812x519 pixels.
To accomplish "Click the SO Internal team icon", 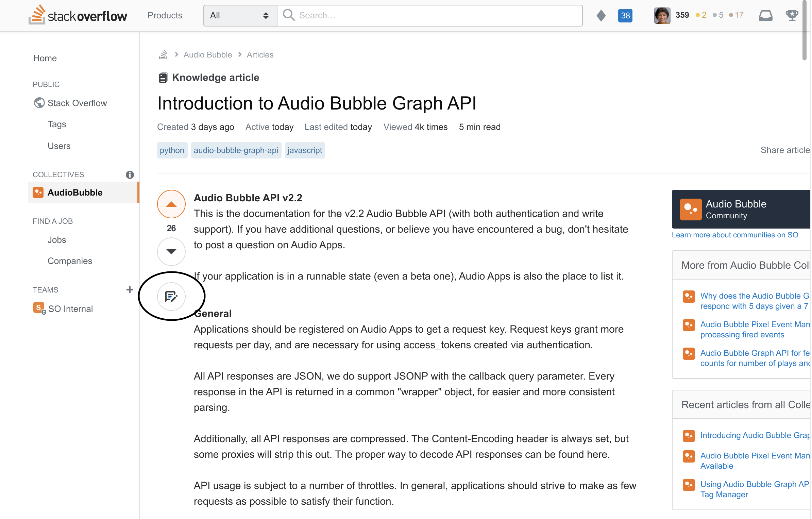I will (x=39, y=308).
